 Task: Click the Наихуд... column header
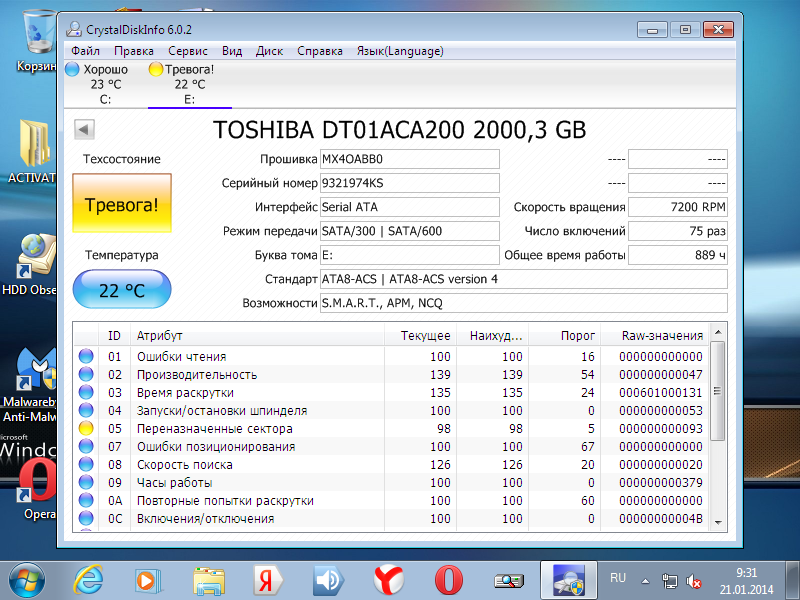492,335
